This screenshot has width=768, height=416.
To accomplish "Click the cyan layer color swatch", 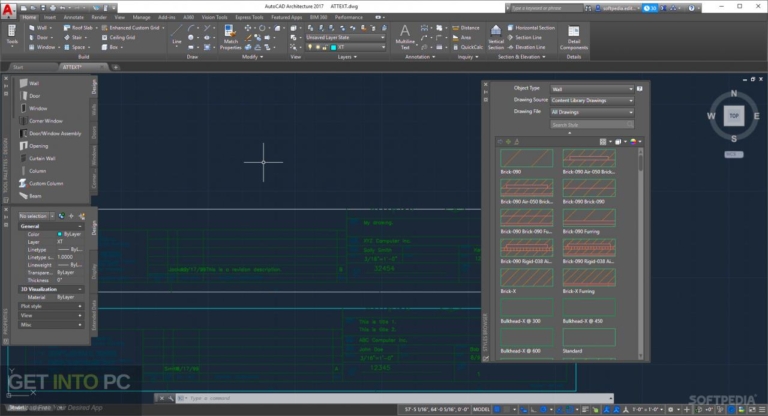I will [x=333, y=47].
